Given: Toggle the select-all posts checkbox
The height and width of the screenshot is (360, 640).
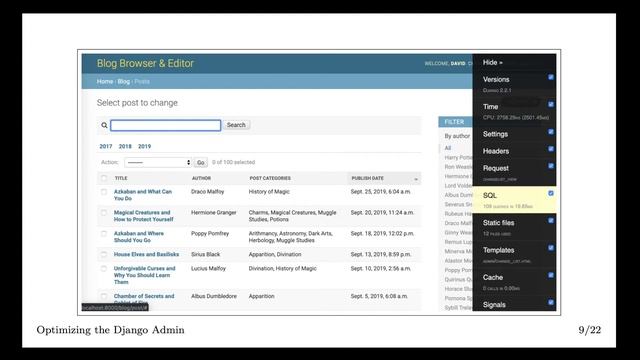Looking at the screenshot, I should pyautogui.click(x=104, y=178).
